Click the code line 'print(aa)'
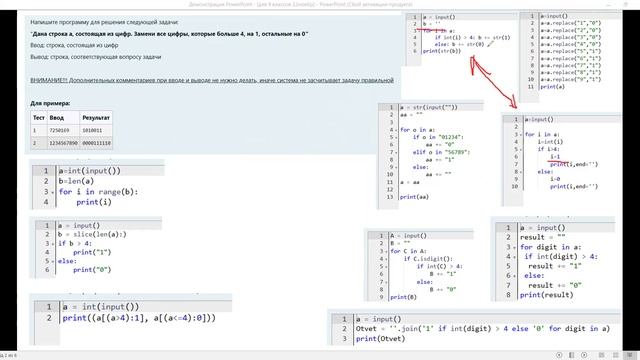The height and width of the screenshot is (360, 640). point(414,197)
